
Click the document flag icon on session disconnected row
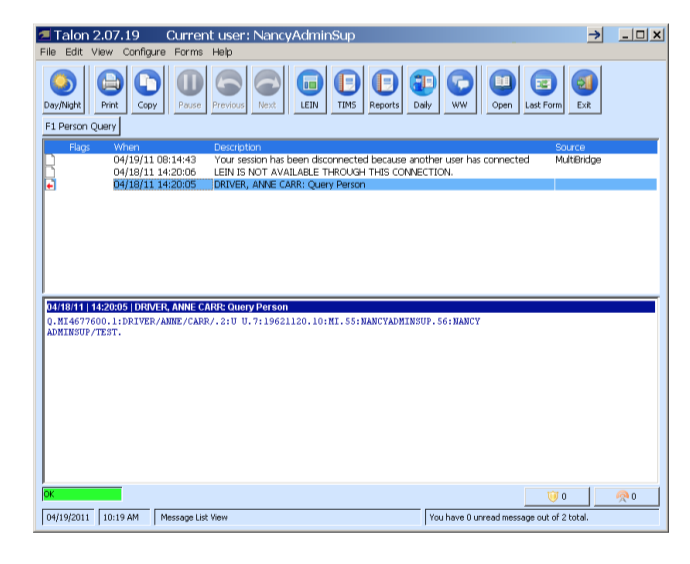(51, 160)
